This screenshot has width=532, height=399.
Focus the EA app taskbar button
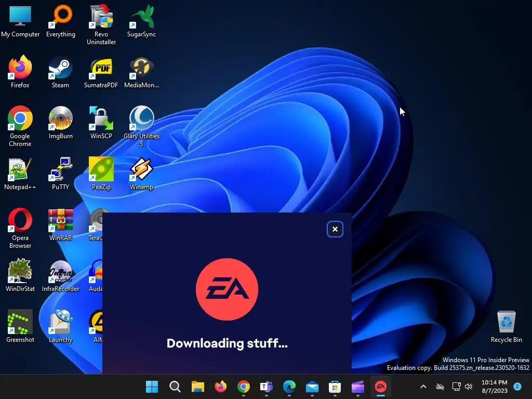[380, 387]
